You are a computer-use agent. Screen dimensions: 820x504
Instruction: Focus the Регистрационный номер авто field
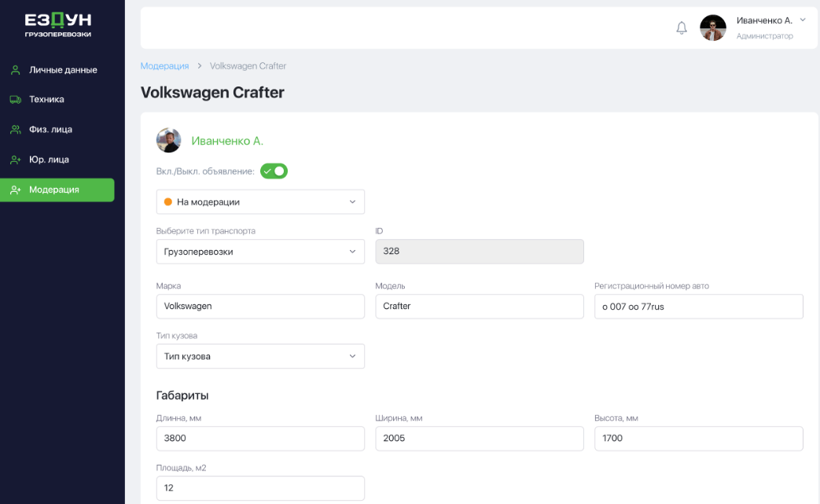point(698,307)
